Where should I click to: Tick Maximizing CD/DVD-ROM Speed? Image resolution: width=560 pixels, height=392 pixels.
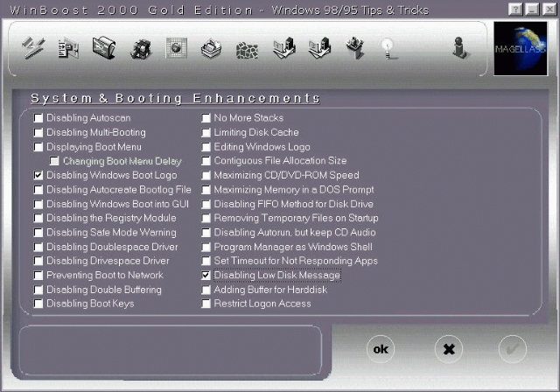point(206,175)
